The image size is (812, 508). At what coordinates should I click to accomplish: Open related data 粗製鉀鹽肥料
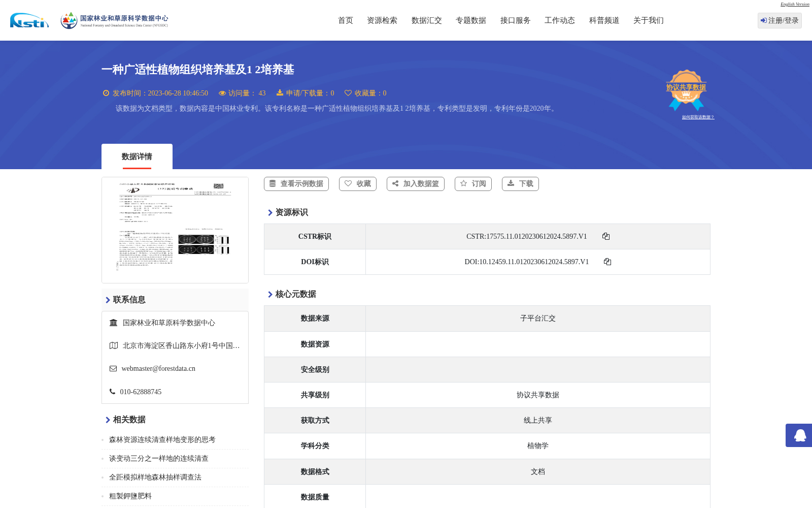pyautogui.click(x=130, y=496)
